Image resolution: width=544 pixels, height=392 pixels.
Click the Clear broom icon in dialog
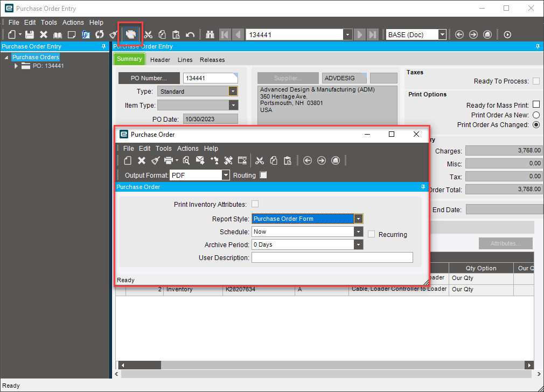tap(156, 160)
